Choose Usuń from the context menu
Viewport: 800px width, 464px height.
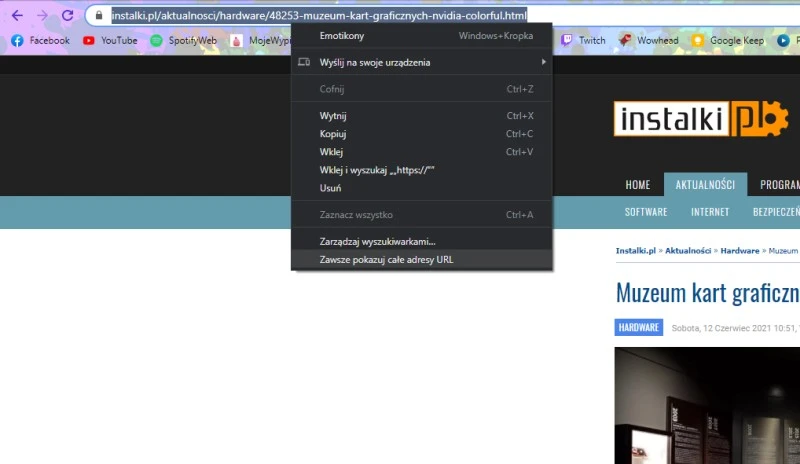[421, 188]
